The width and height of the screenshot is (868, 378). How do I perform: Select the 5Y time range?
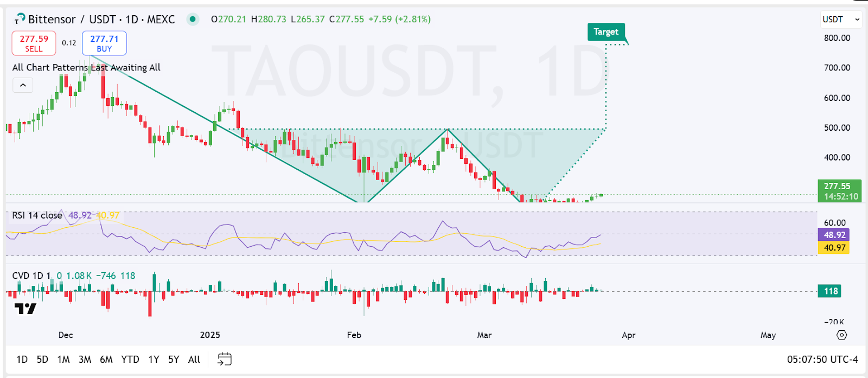(x=174, y=360)
